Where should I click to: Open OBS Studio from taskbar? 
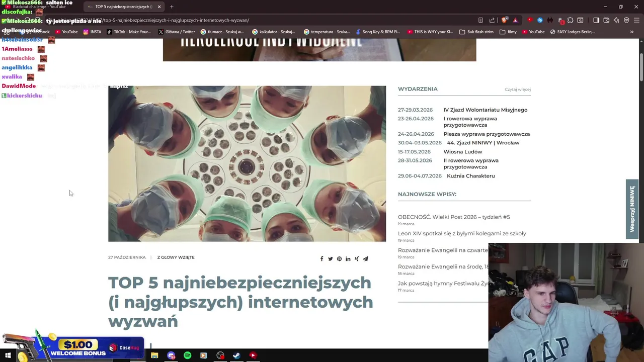coord(220,355)
